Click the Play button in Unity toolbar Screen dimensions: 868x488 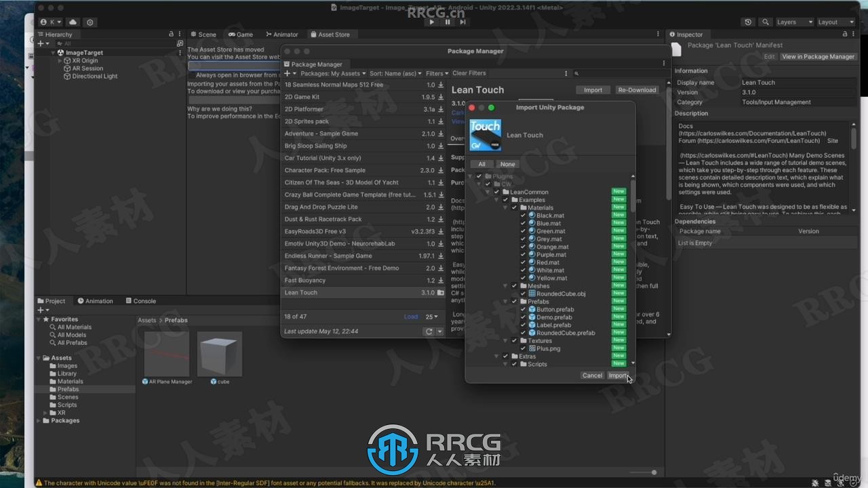432,22
